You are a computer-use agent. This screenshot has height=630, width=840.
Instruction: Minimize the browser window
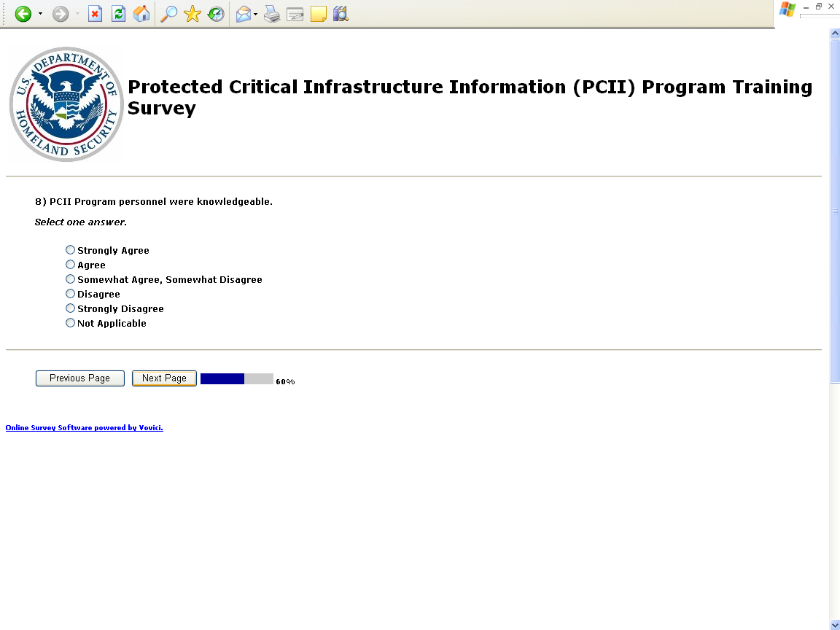[x=806, y=7]
